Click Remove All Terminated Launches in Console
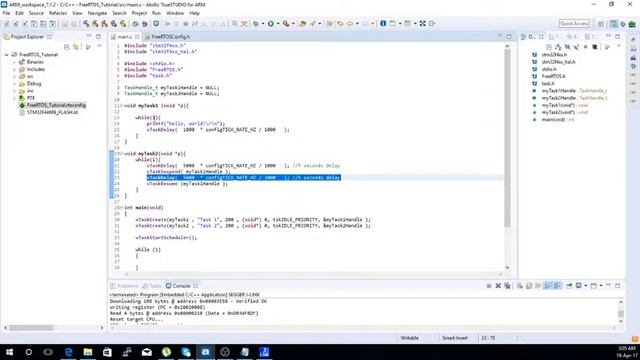This screenshot has width=640, height=360. coord(507,286)
